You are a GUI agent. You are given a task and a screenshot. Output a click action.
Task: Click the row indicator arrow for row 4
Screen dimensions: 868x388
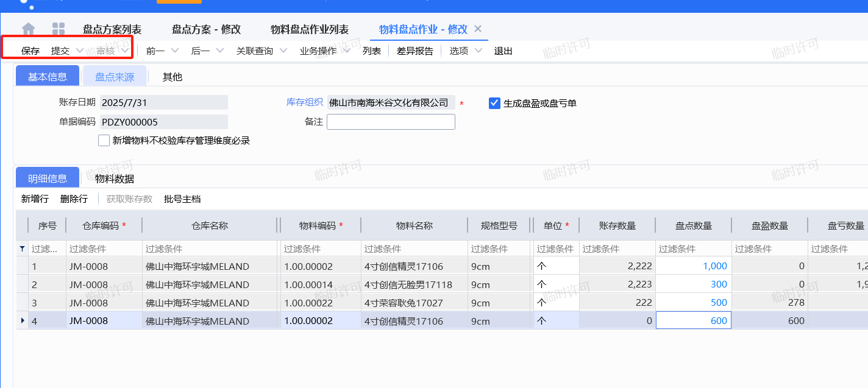click(x=23, y=320)
